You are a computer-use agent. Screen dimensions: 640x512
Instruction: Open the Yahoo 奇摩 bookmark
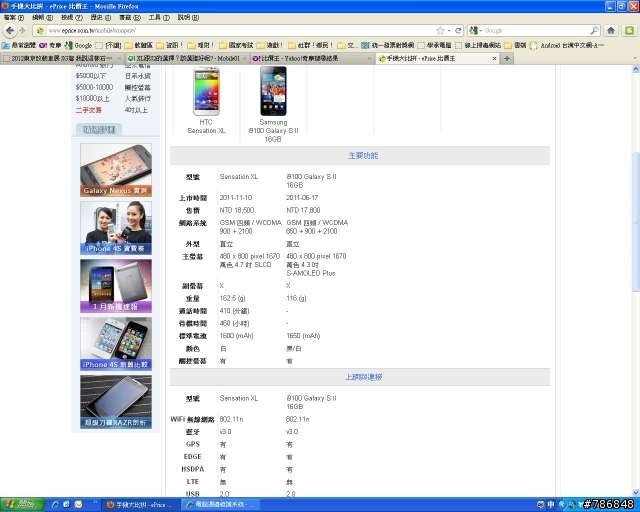click(50, 45)
